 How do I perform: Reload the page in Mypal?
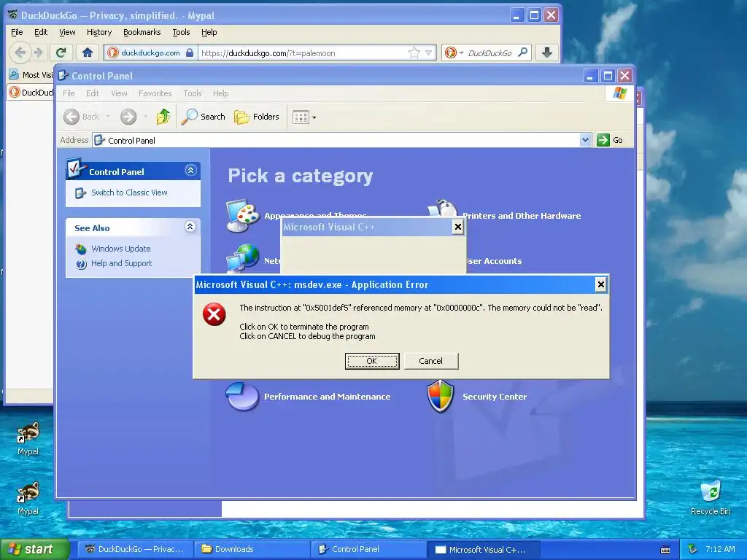coord(61,52)
